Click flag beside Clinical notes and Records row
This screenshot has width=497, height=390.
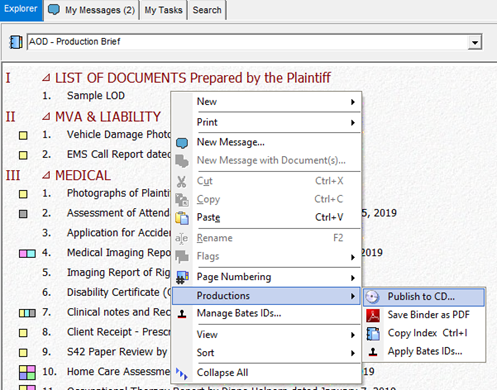coord(27,313)
